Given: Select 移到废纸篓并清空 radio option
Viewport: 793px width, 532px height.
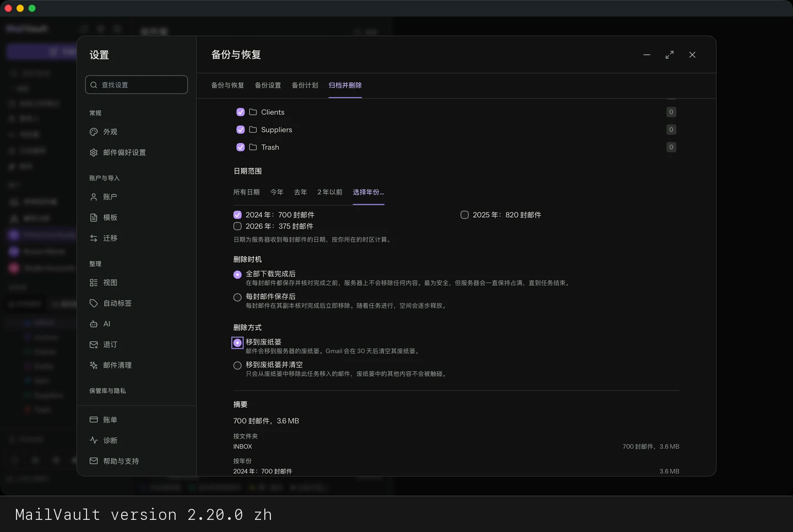Looking at the screenshot, I should [x=237, y=366].
